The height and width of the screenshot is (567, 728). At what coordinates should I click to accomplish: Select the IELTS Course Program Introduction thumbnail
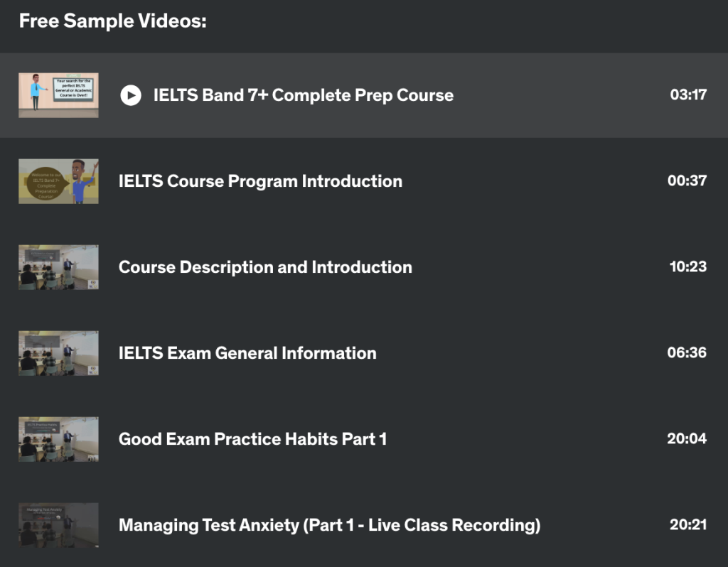click(58, 181)
